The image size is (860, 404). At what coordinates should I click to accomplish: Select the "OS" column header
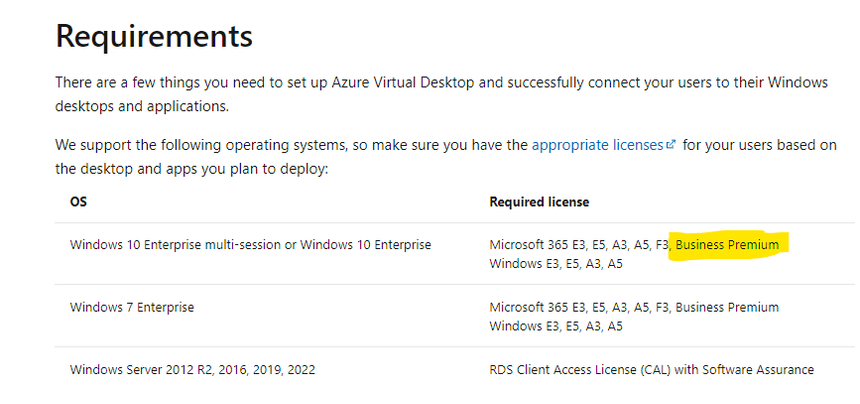point(78,202)
